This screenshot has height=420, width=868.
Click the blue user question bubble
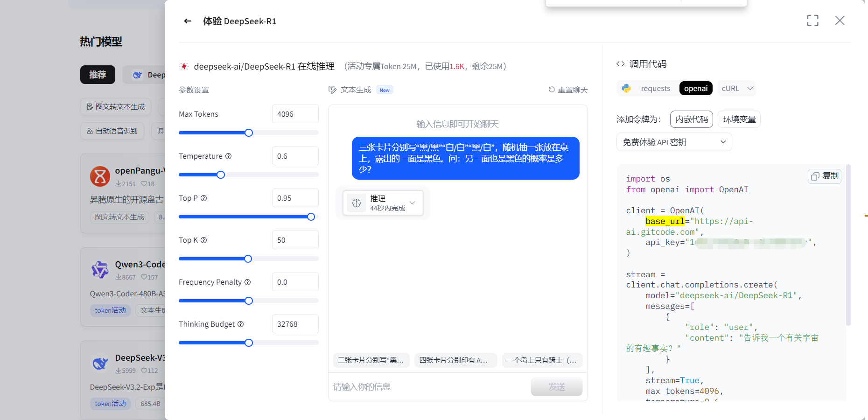465,158
